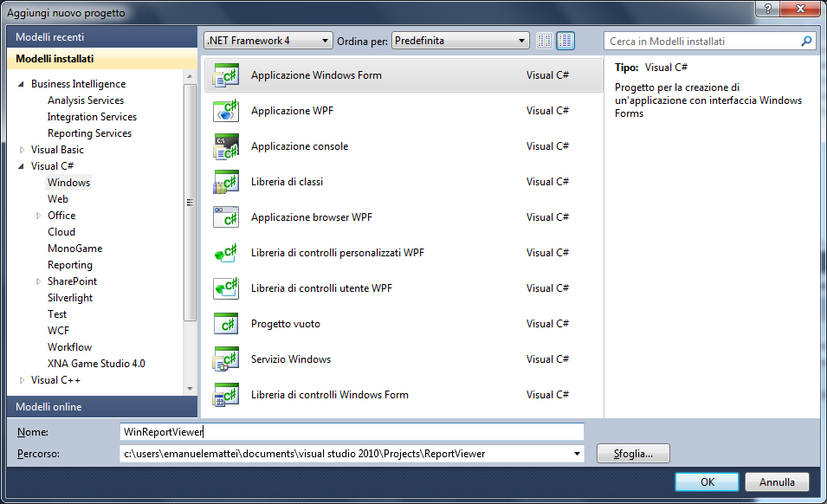Click the search magnifier icon
The image size is (827, 504).
[x=806, y=41]
